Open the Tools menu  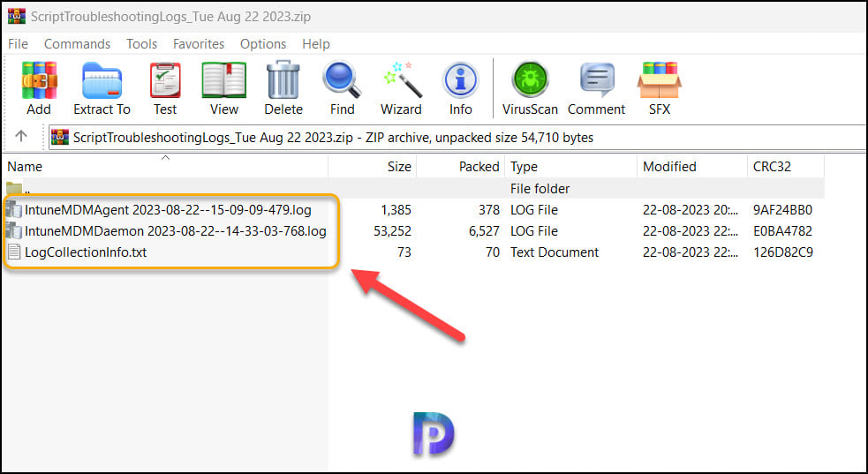pos(141,44)
